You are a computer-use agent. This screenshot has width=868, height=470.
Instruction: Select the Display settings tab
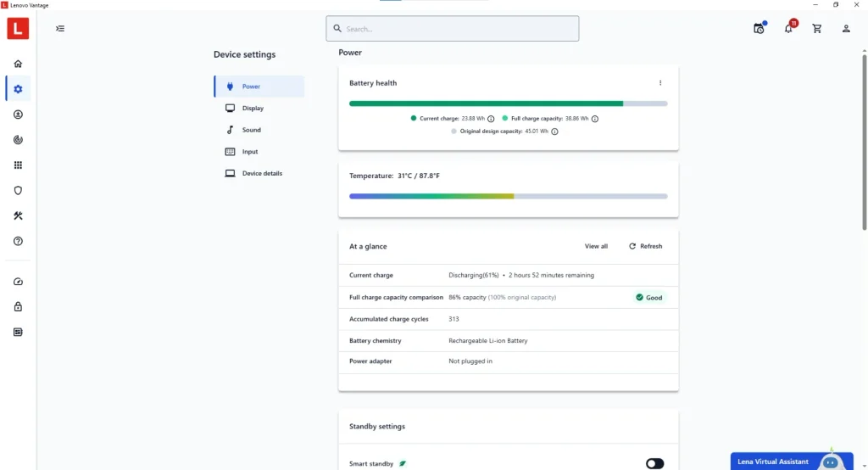[x=259, y=108]
